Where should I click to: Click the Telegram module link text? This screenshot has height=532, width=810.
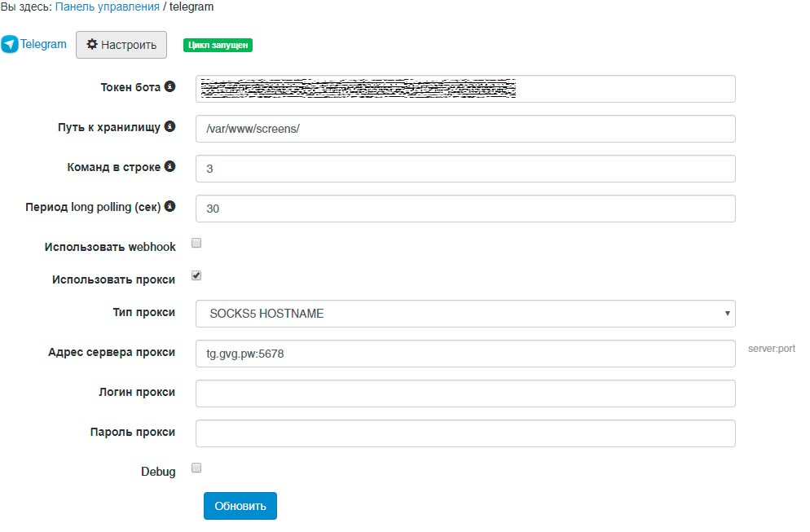tap(44, 44)
